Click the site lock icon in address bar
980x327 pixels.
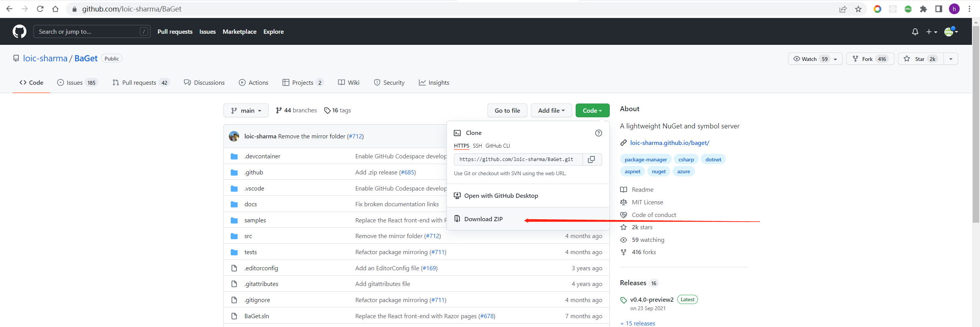[74, 9]
